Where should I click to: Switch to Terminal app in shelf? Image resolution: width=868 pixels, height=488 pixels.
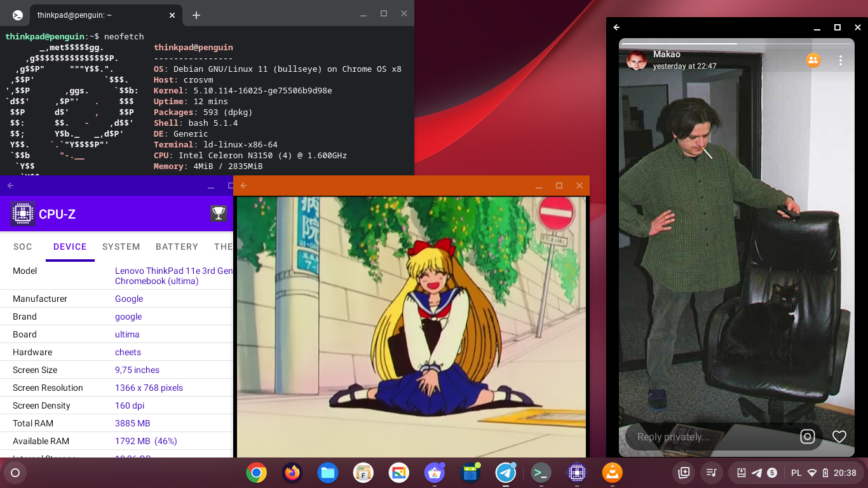pos(541,473)
